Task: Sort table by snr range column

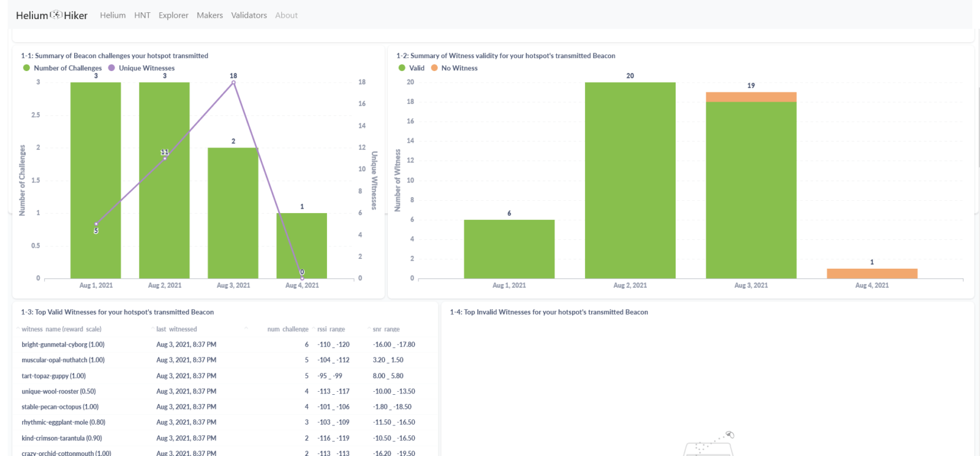Action: pyautogui.click(x=386, y=329)
